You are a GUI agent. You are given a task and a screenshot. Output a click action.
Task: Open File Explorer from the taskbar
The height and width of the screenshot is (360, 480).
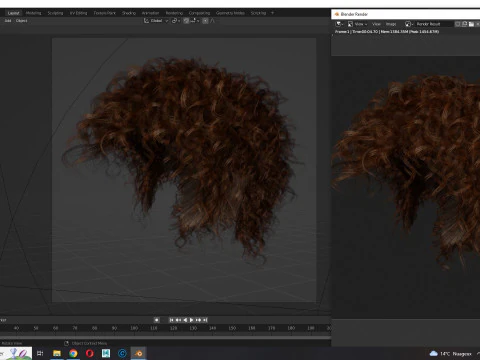(57, 353)
